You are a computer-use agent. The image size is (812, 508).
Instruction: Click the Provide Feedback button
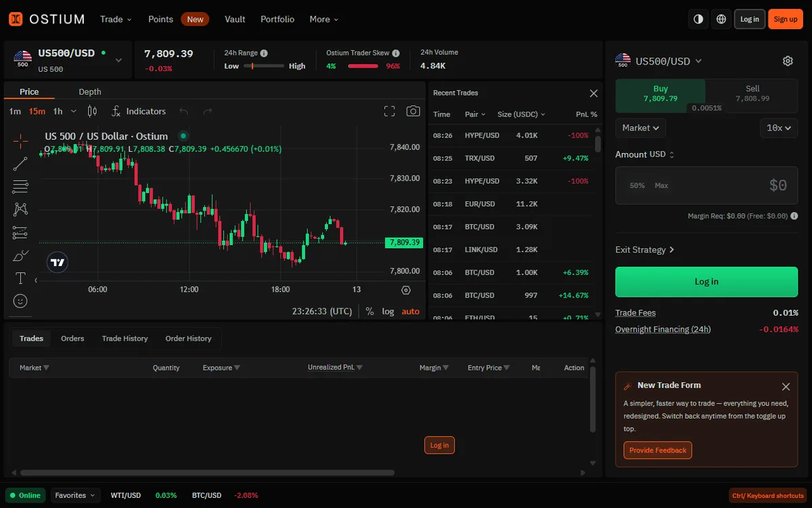point(658,450)
